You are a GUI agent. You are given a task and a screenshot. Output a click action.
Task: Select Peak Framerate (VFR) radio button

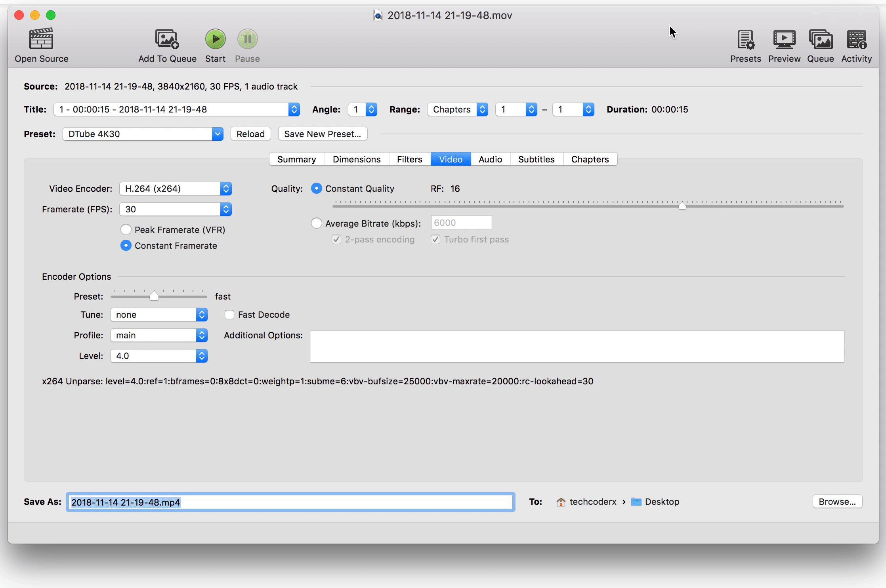pyautogui.click(x=126, y=230)
